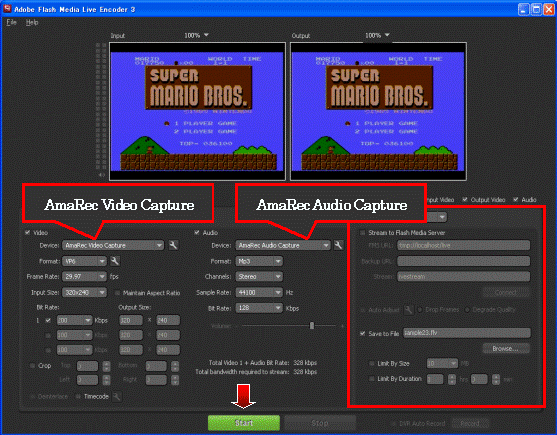Click Backup URL input field

(464, 261)
